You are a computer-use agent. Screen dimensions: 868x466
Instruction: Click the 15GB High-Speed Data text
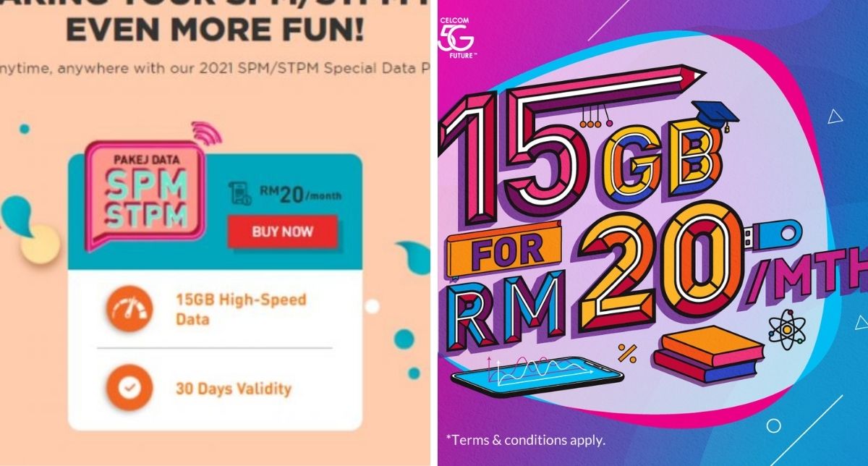[241, 308]
